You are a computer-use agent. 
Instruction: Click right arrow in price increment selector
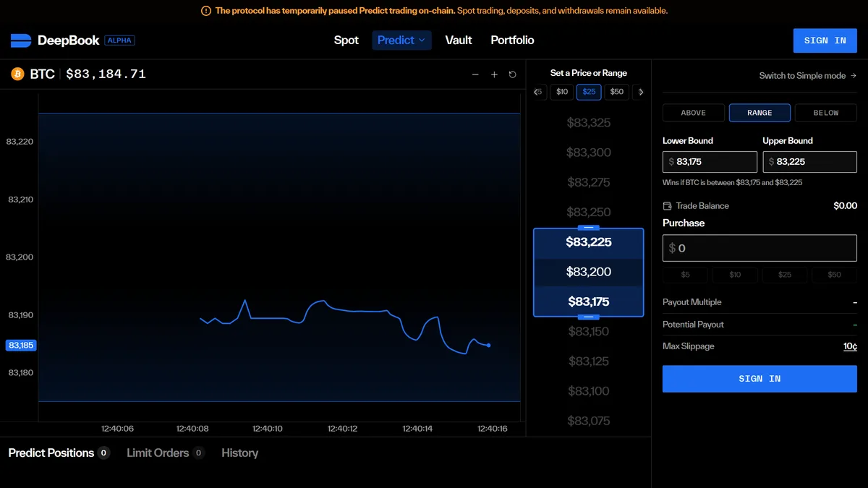click(640, 92)
